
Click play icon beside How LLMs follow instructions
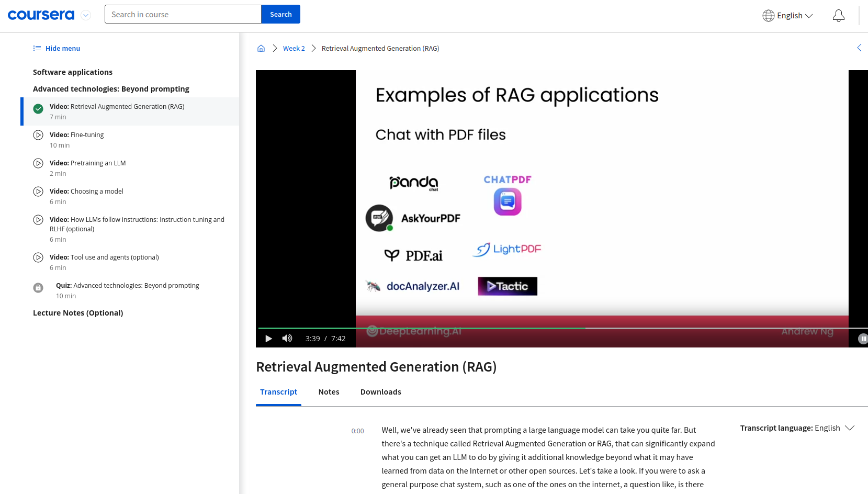(x=38, y=220)
